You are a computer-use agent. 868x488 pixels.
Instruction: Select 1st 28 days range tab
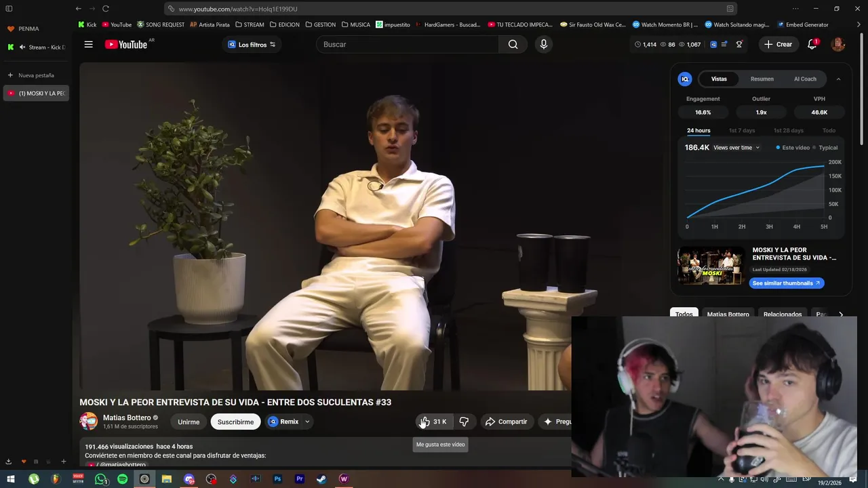click(788, 131)
